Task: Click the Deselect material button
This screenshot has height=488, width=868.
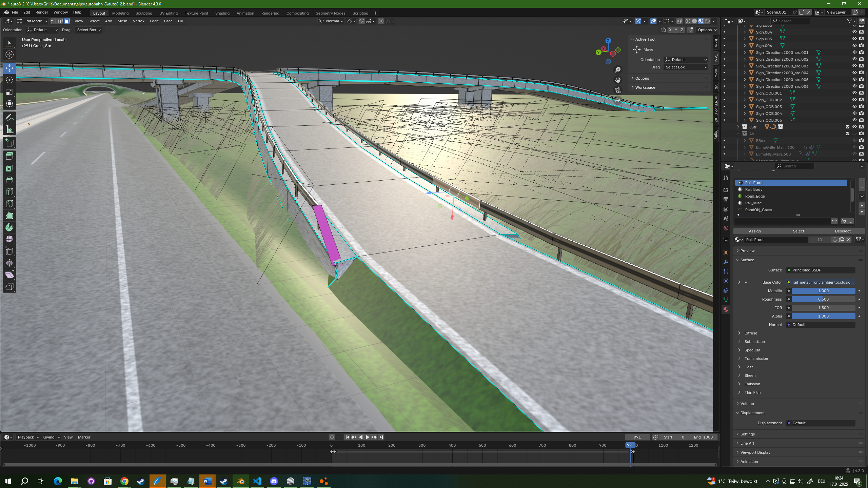Action: coord(843,231)
